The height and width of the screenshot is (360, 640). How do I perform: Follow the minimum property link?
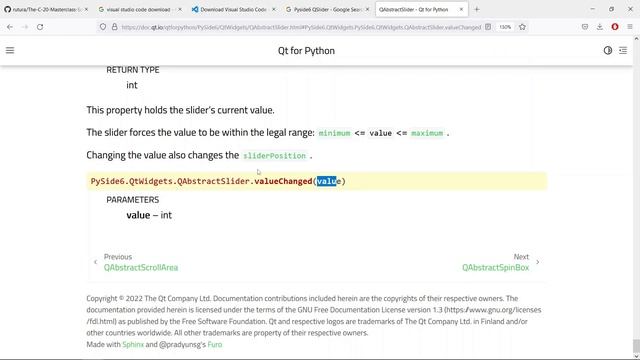click(334, 133)
